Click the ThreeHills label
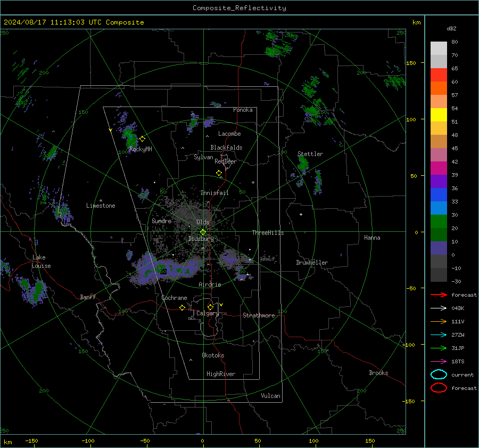 pyautogui.click(x=268, y=233)
